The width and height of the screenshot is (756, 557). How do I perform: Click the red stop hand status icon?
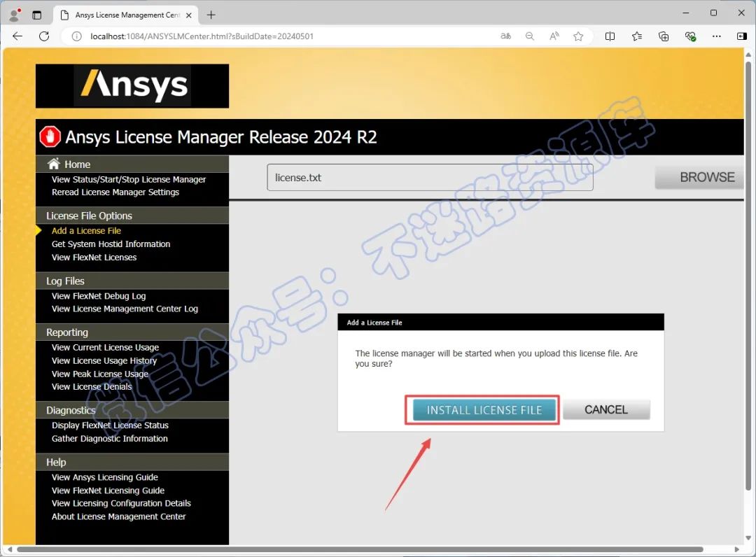[x=50, y=136]
